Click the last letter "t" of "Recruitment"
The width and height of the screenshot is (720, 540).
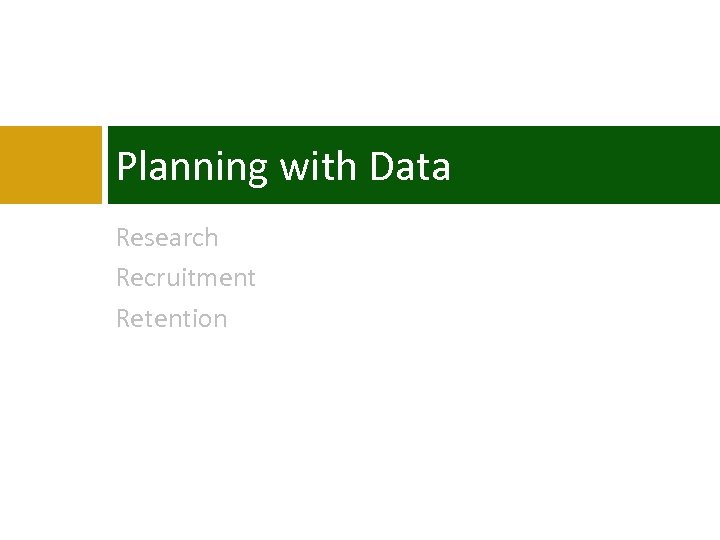click(251, 278)
